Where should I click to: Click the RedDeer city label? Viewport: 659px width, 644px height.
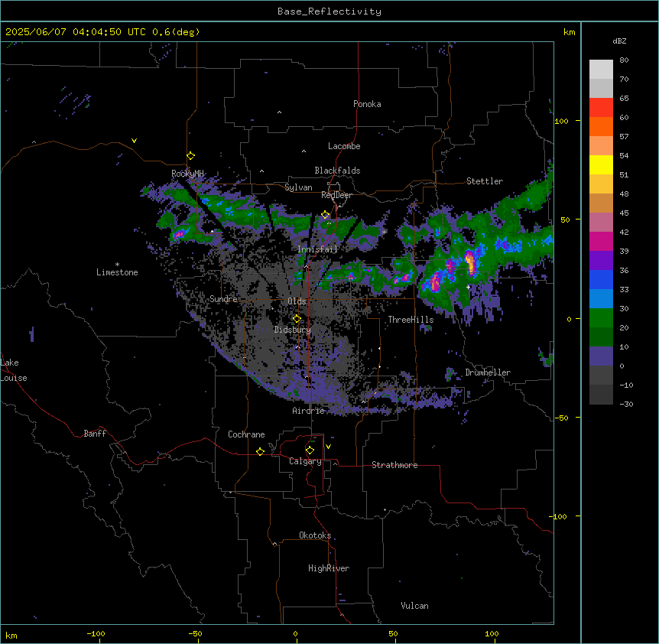coord(336,195)
